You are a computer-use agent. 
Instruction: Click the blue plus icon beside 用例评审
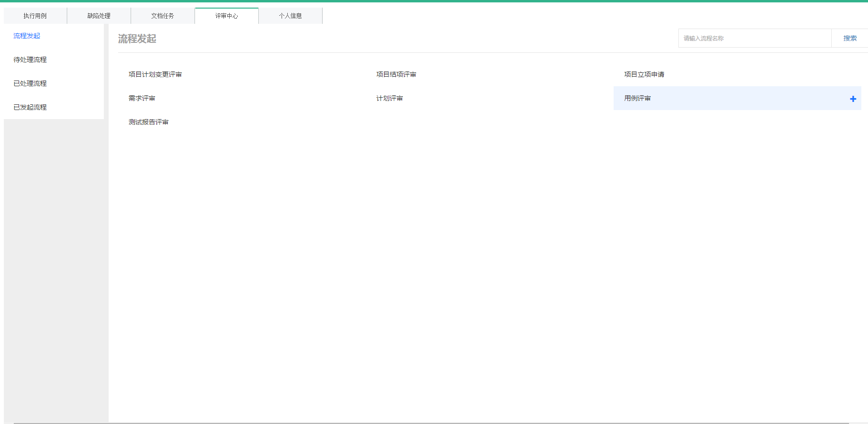[853, 99]
